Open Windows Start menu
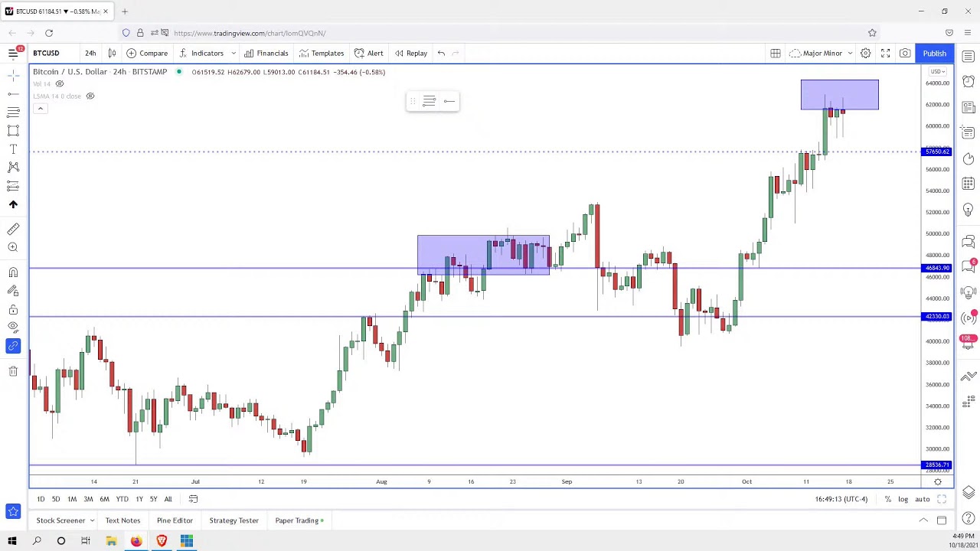This screenshot has height=551, width=980. point(12,541)
